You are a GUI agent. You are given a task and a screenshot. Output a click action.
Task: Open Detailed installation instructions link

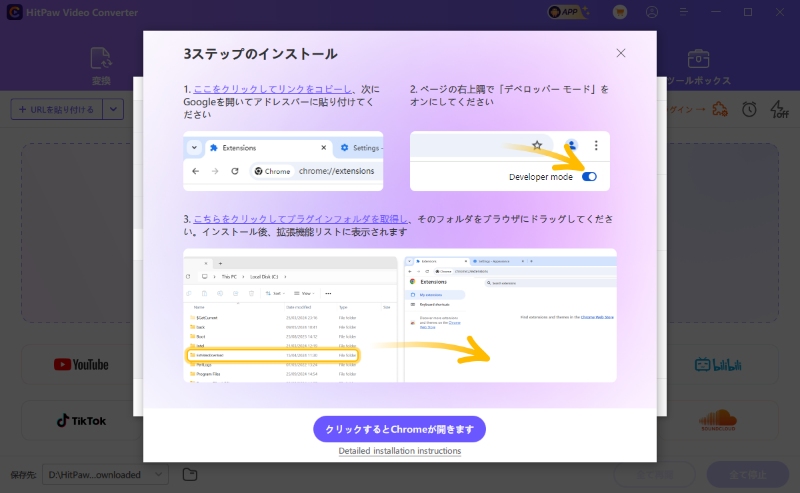click(x=399, y=451)
